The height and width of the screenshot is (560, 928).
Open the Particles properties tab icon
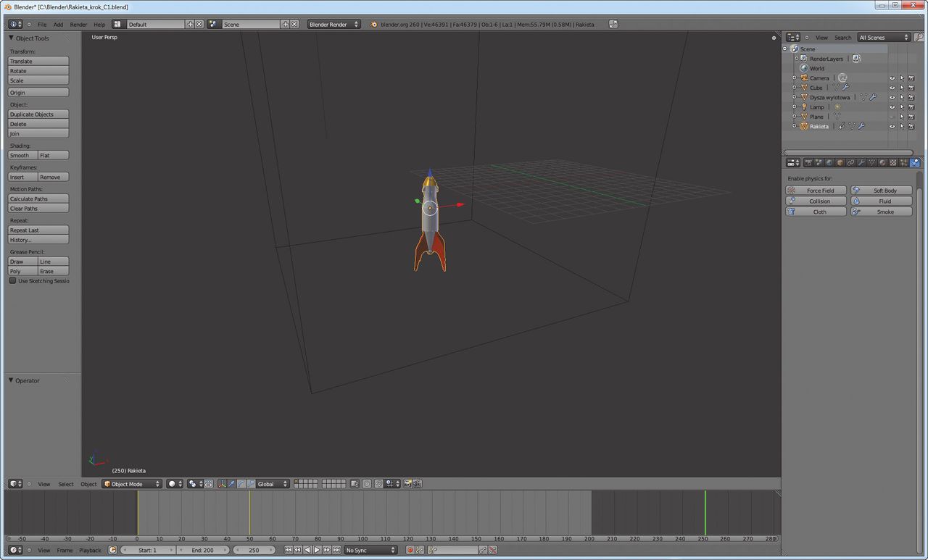coord(903,163)
